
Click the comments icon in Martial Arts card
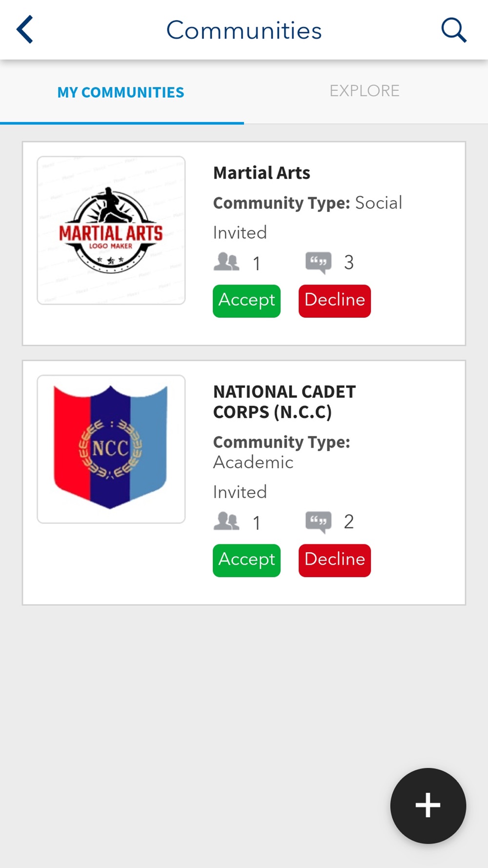pos(318,263)
